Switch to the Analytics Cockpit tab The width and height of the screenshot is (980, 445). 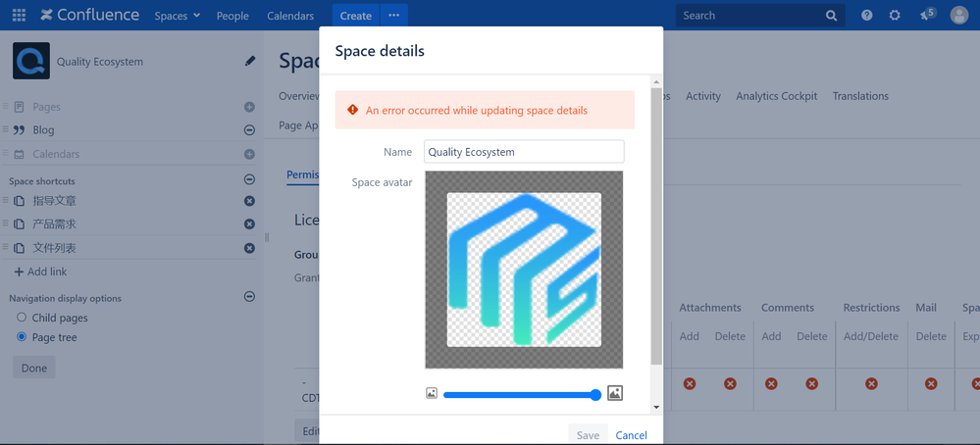point(776,96)
